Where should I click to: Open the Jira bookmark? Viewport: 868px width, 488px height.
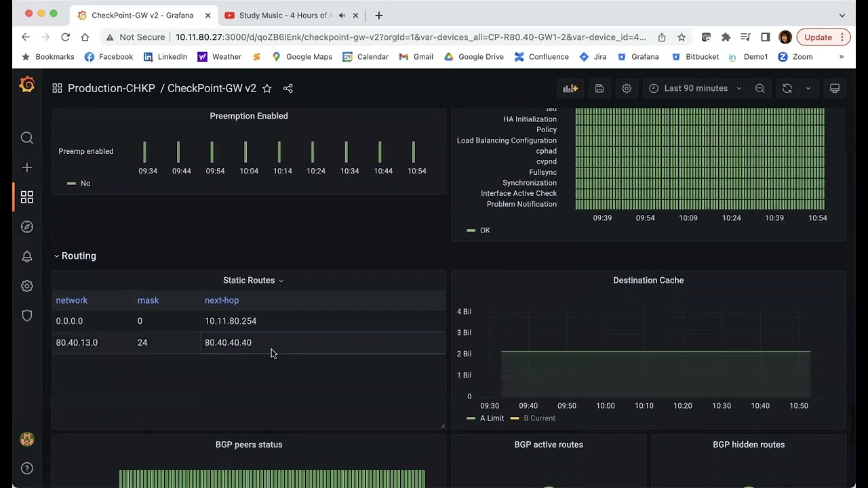[x=593, y=57]
